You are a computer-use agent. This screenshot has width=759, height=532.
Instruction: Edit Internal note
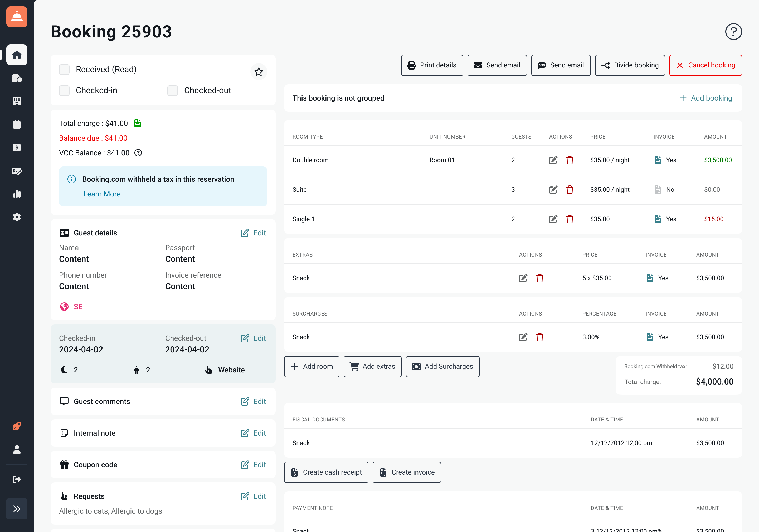tap(253, 433)
